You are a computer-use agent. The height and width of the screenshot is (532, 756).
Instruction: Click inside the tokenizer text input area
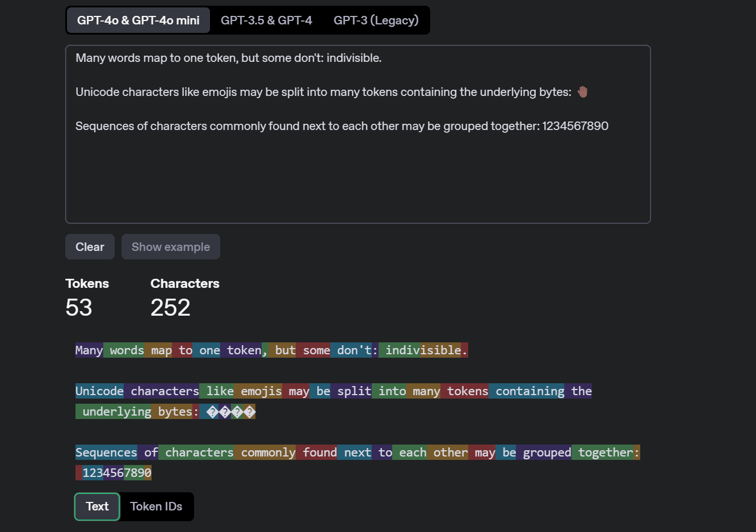[x=358, y=134]
